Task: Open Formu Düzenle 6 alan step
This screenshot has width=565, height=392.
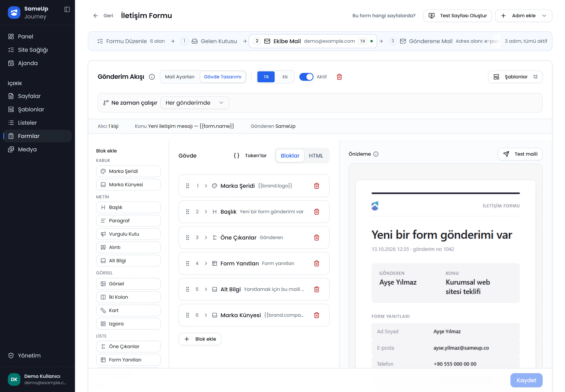Action: point(131,41)
